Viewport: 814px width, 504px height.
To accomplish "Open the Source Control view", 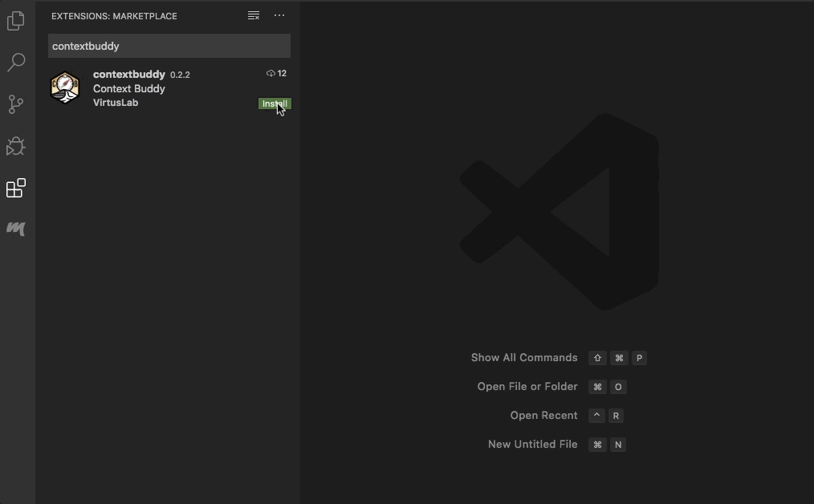I will [x=16, y=104].
